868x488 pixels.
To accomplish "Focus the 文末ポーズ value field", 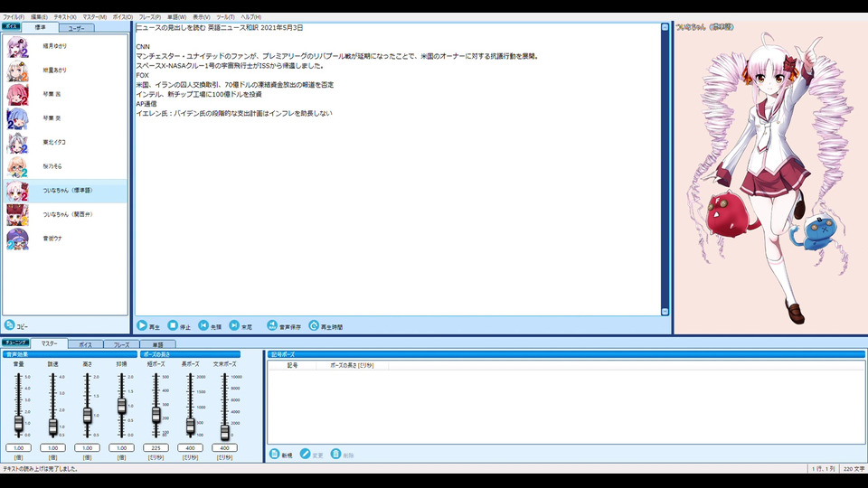I will 224,447.
